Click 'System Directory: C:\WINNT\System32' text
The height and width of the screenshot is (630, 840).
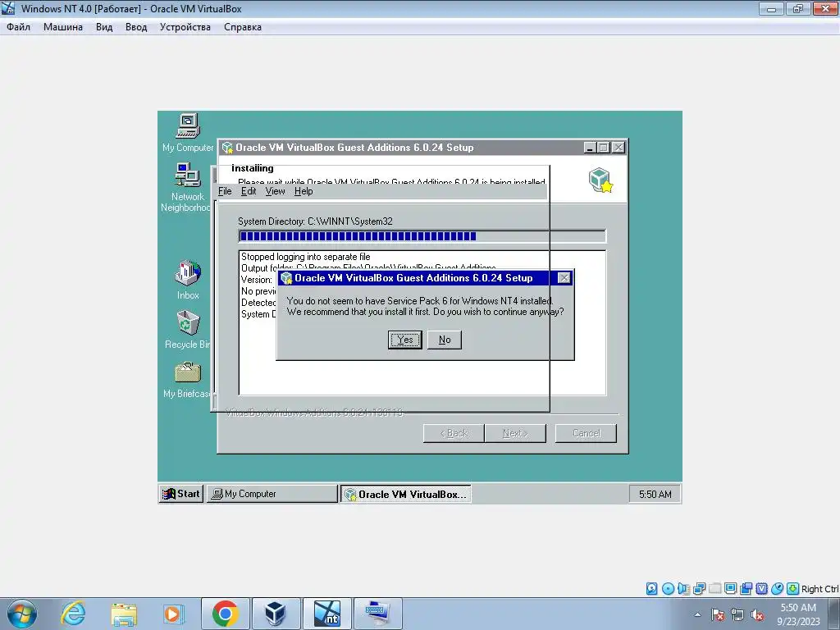pos(315,221)
